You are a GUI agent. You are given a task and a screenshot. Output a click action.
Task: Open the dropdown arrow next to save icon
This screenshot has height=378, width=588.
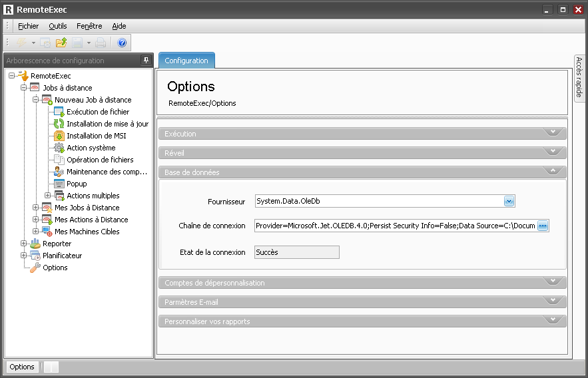click(89, 43)
